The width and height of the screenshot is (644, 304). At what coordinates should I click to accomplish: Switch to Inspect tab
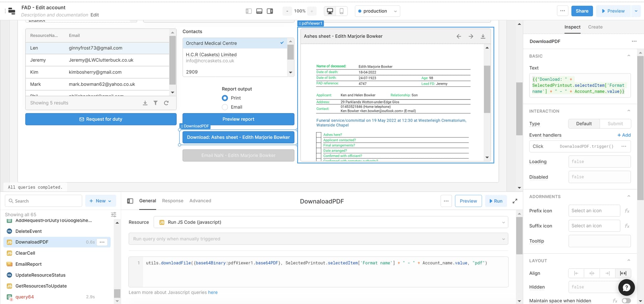pos(572,27)
